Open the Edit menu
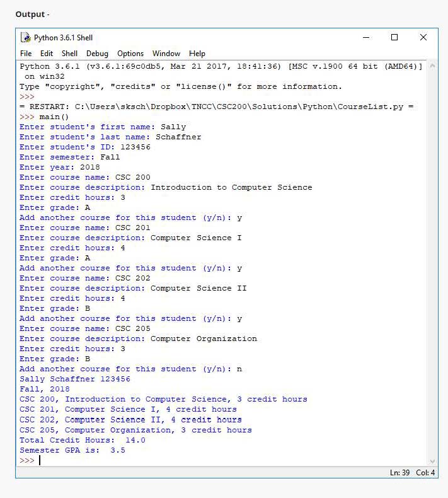Image resolution: width=448 pixels, height=498 pixels. pyautogui.click(x=47, y=54)
